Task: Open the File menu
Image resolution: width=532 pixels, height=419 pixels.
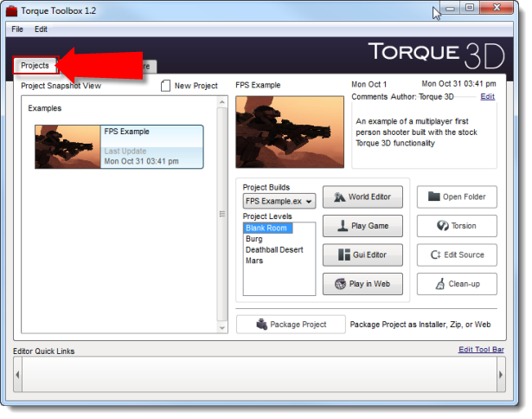Action: pos(17,29)
